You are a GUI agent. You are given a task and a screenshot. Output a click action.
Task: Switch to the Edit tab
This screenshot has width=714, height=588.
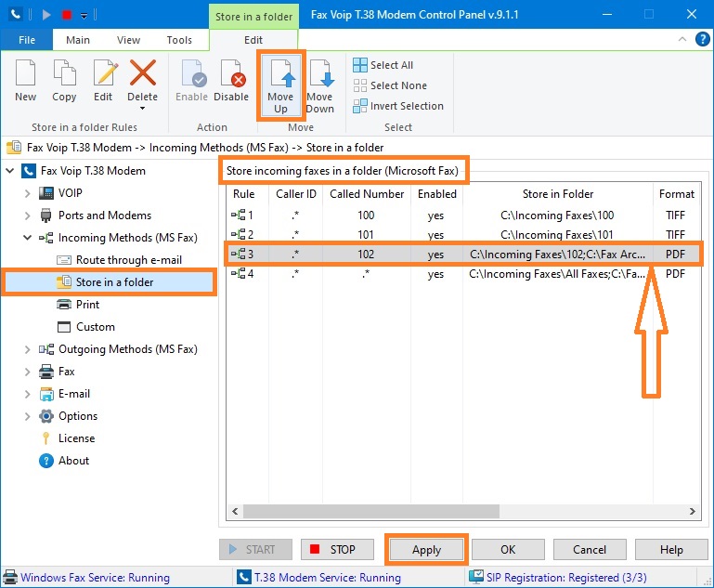(x=253, y=40)
